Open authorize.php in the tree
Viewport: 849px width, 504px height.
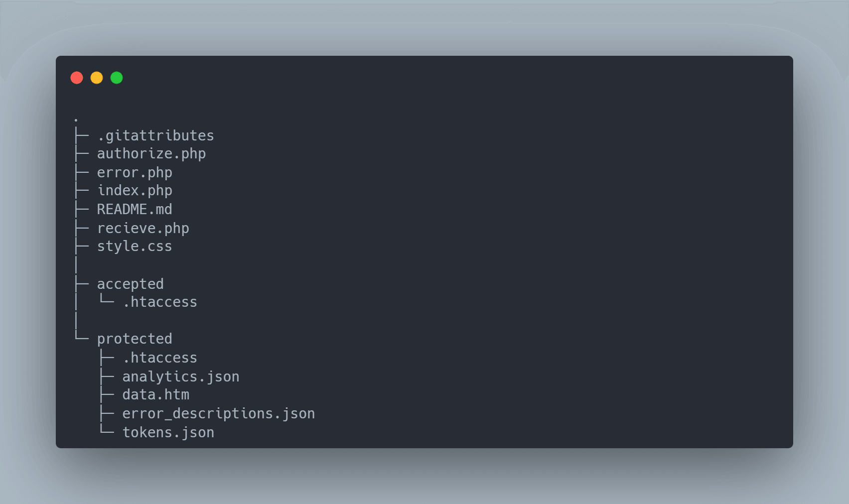coord(151,154)
